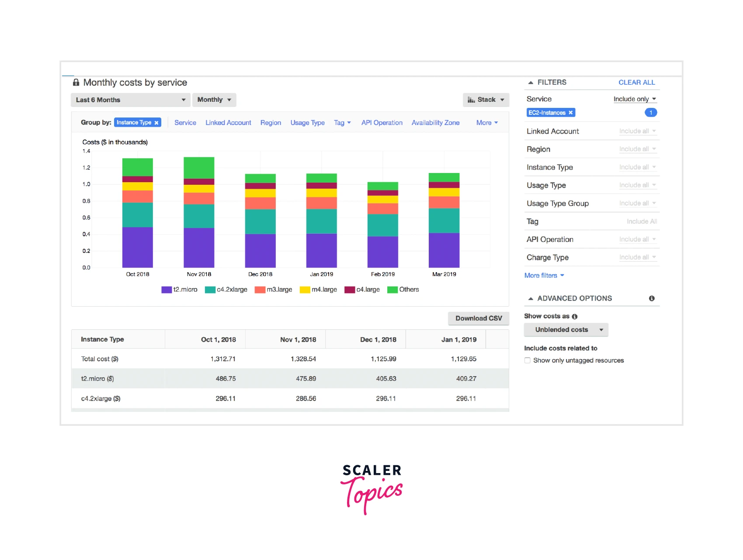Click the info icon next to Advanced Options
743x560 pixels.
click(651, 298)
